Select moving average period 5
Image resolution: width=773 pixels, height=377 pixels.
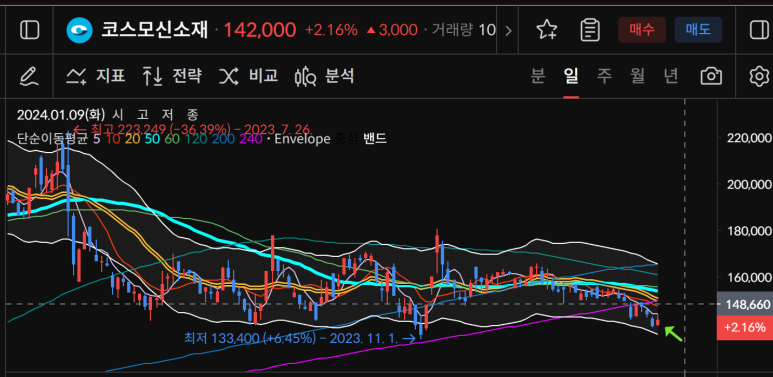96,139
